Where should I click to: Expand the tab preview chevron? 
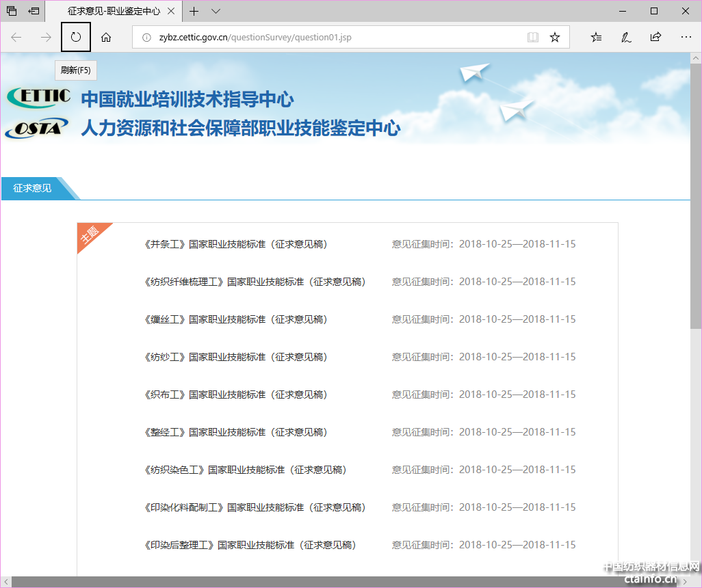coord(216,12)
